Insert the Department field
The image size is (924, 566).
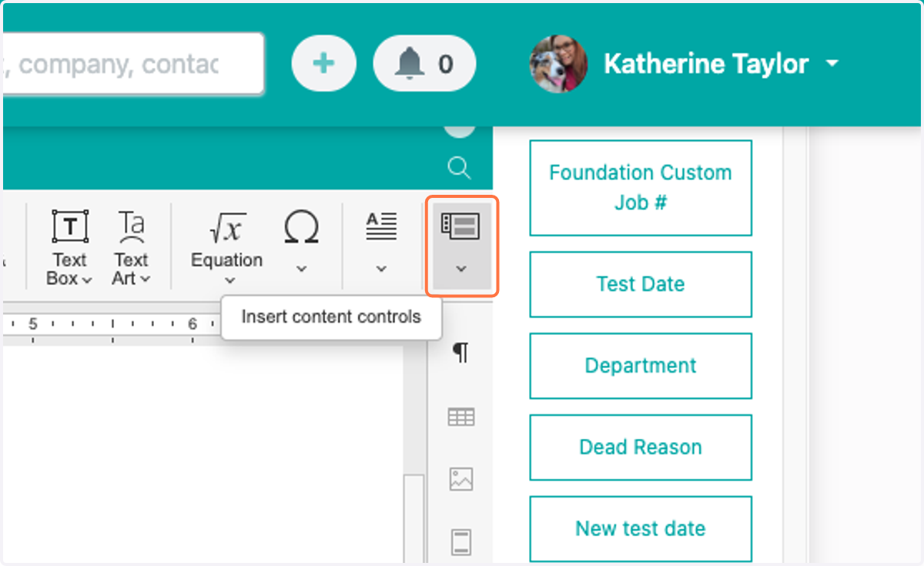pyautogui.click(x=641, y=366)
